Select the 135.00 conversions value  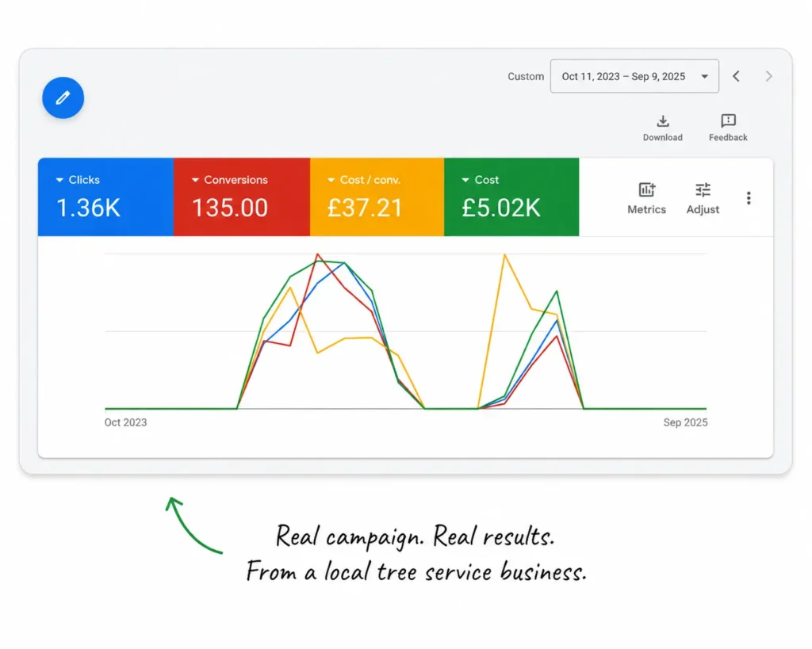pyautogui.click(x=230, y=208)
